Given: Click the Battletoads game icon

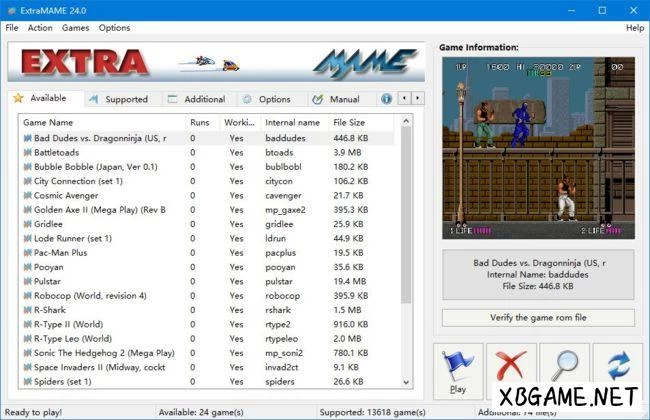Looking at the screenshot, I should point(27,152).
